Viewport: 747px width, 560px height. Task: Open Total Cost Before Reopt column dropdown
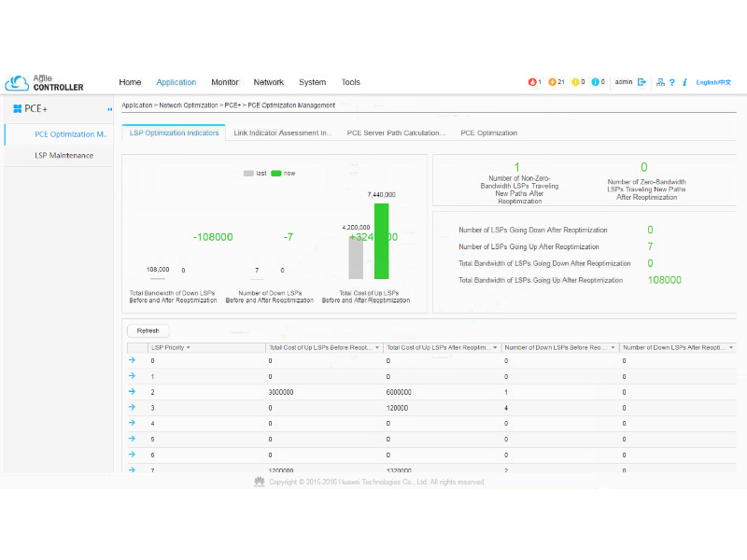click(x=377, y=347)
